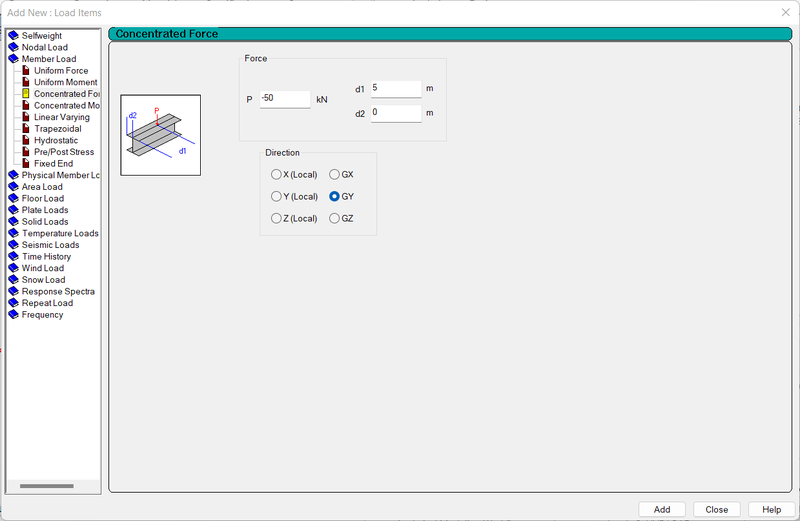Open the Wind Load category
Screen dimensions: 800x521
43,268
